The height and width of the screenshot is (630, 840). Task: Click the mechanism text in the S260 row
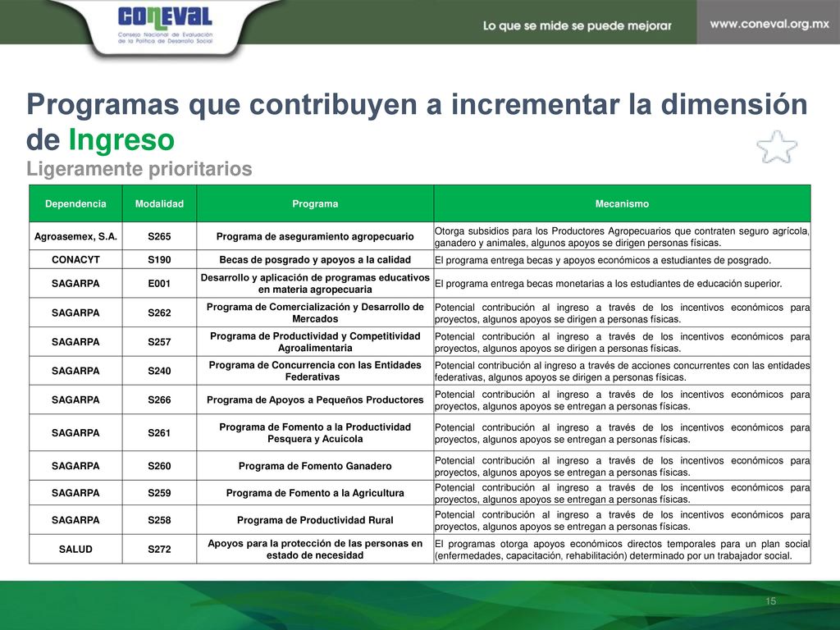click(x=622, y=467)
